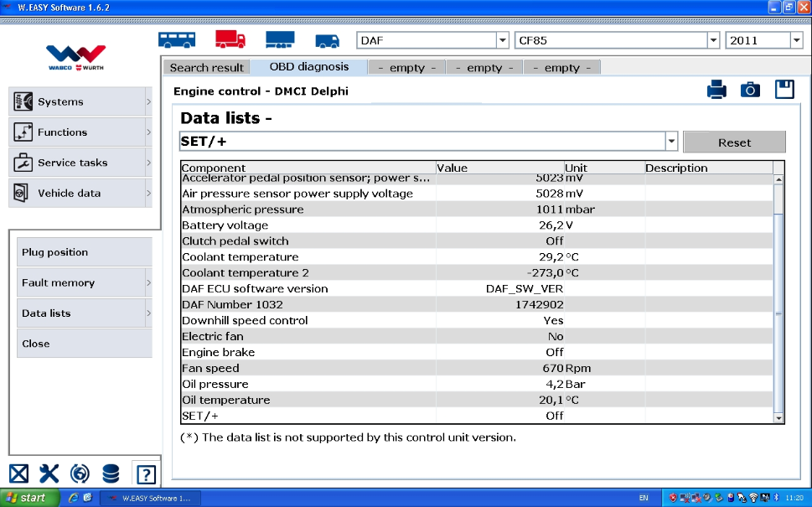
Task: Select the Downhill speed control row
Action: coord(477,321)
